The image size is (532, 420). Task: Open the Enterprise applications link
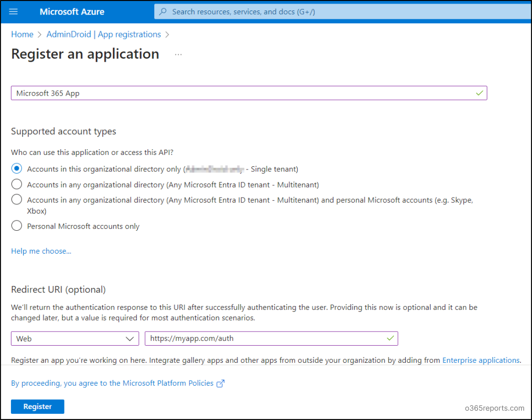pos(481,360)
